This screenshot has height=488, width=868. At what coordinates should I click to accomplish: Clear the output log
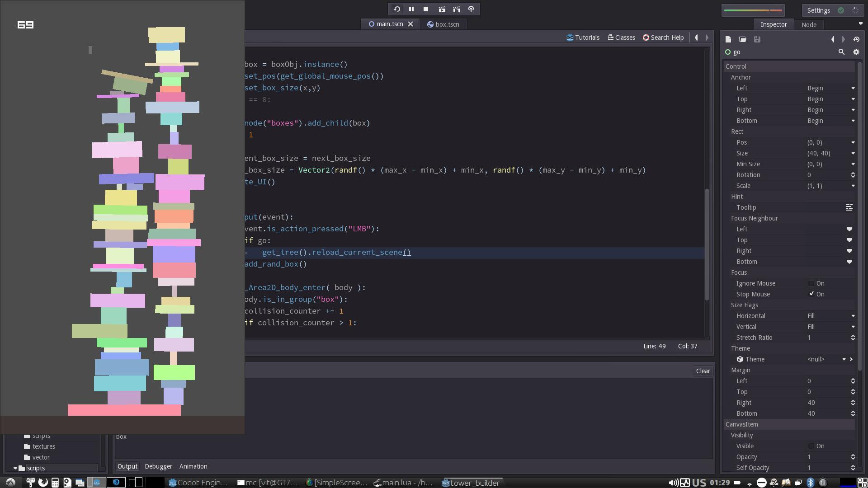click(703, 371)
